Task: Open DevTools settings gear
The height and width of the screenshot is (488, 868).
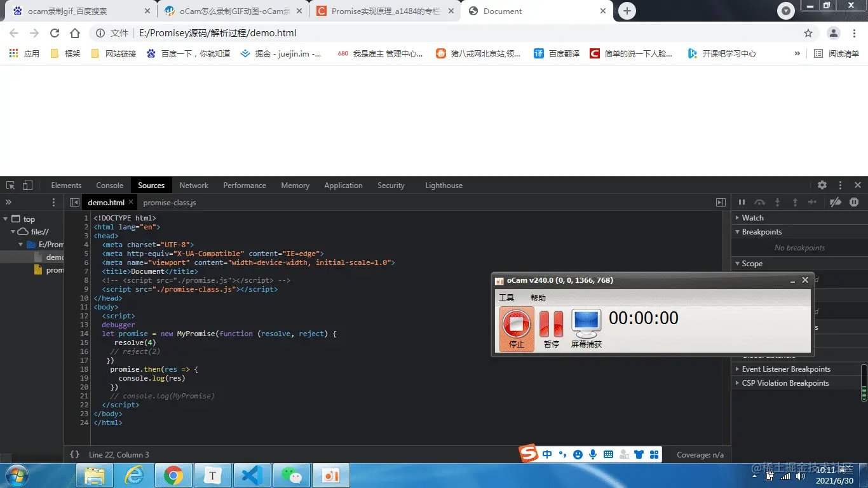Action: click(822, 185)
